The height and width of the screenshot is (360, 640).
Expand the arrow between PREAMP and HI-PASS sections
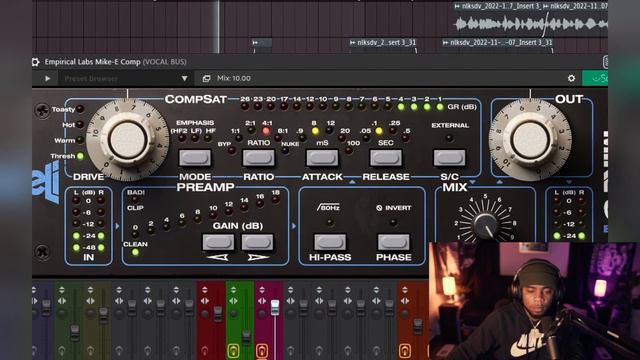pos(293,226)
